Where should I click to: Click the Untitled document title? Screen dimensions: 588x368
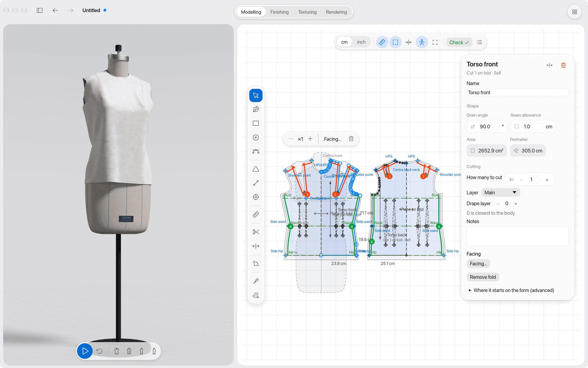91,10
